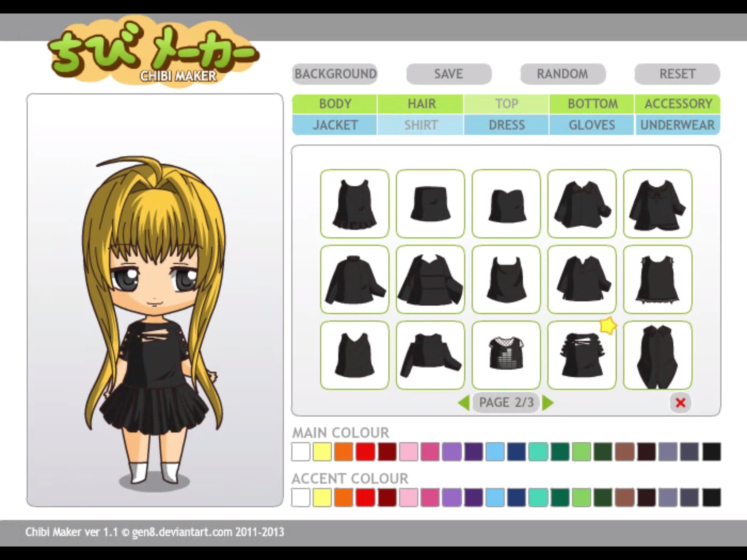Set accent colour to light blue swatch
The height and width of the screenshot is (560, 747).
495,498
